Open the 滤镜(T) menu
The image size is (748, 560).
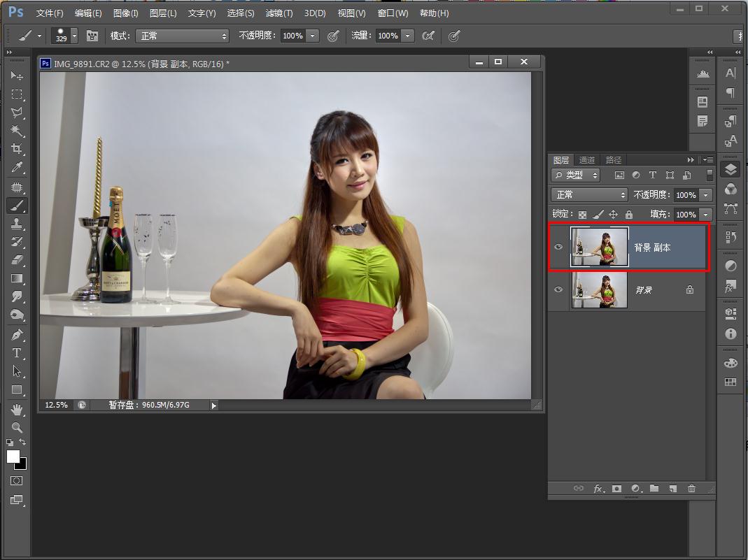click(x=279, y=13)
